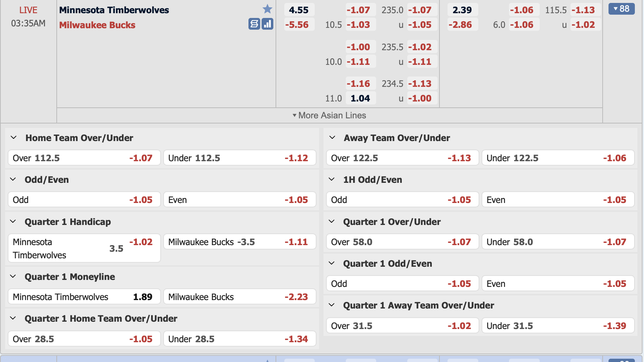Image resolution: width=644 pixels, height=362 pixels.
Task: Select Over 58.0 Quarter 1 bet
Action: [x=402, y=242]
